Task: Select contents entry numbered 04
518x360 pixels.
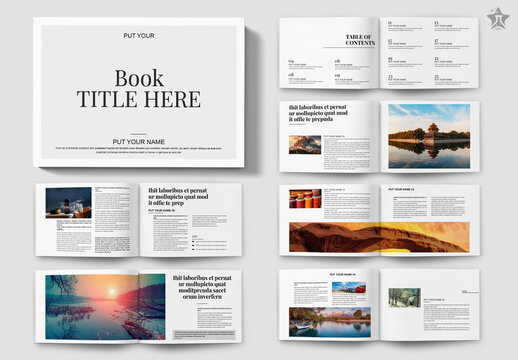Action: coord(305,64)
